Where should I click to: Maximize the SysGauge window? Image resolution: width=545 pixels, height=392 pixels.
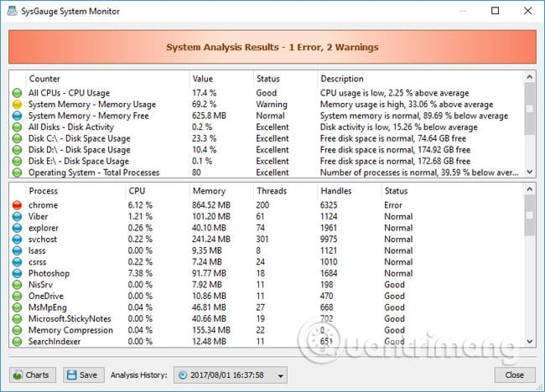(495, 11)
